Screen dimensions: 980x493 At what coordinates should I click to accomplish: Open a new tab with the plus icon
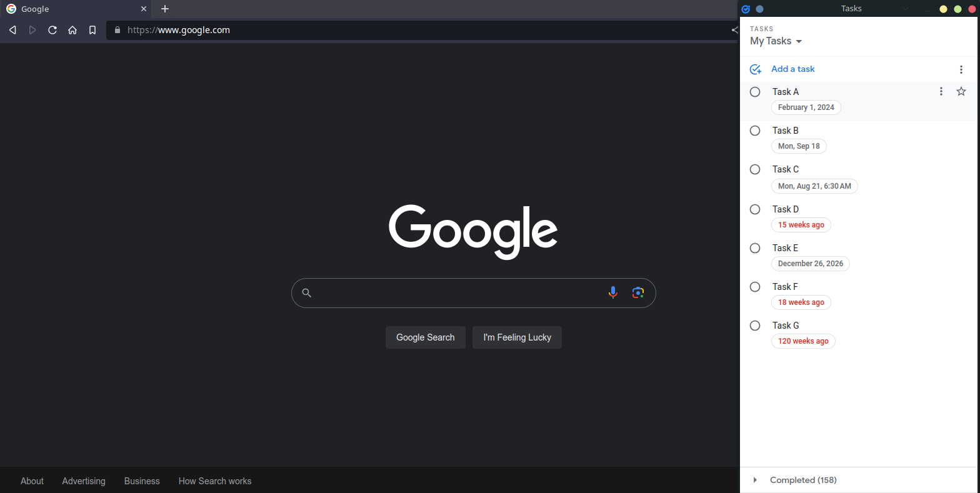pyautogui.click(x=165, y=9)
